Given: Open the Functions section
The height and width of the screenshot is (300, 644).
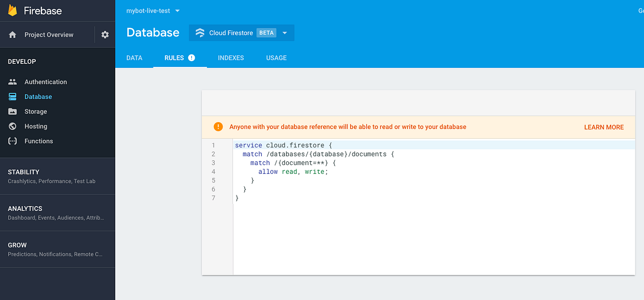Looking at the screenshot, I should click(x=39, y=141).
